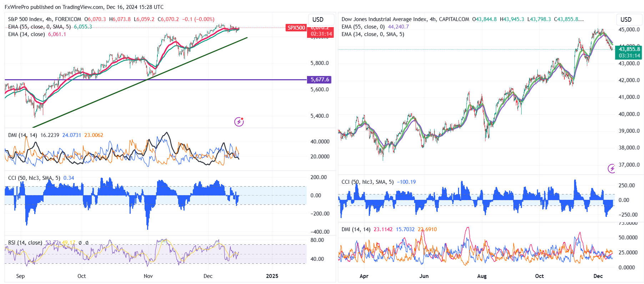The height and width of the screenshot is (284, 644).
Task: Click the 5,400.0 price axis label
Action: click(x=320, y=116)
